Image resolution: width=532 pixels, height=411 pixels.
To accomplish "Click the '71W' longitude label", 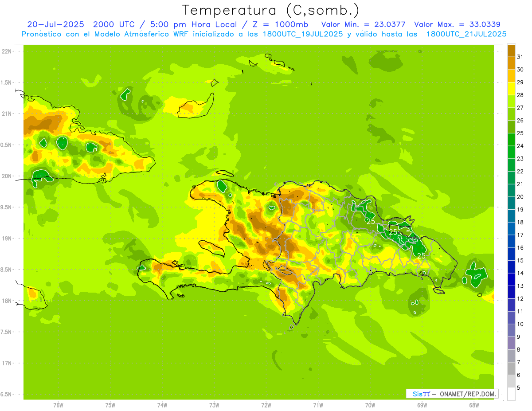I will [318, 405].
